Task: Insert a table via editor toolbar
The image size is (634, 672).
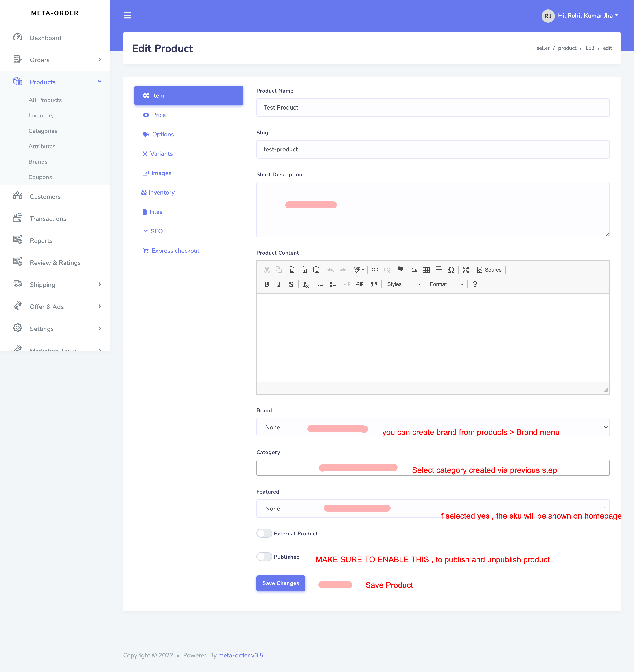Action: tap(426, 270)
